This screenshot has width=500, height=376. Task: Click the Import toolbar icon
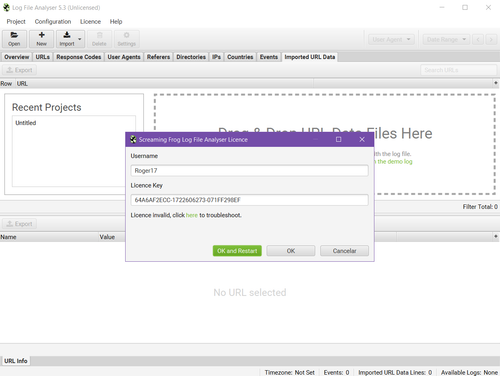tap(67, 39)
